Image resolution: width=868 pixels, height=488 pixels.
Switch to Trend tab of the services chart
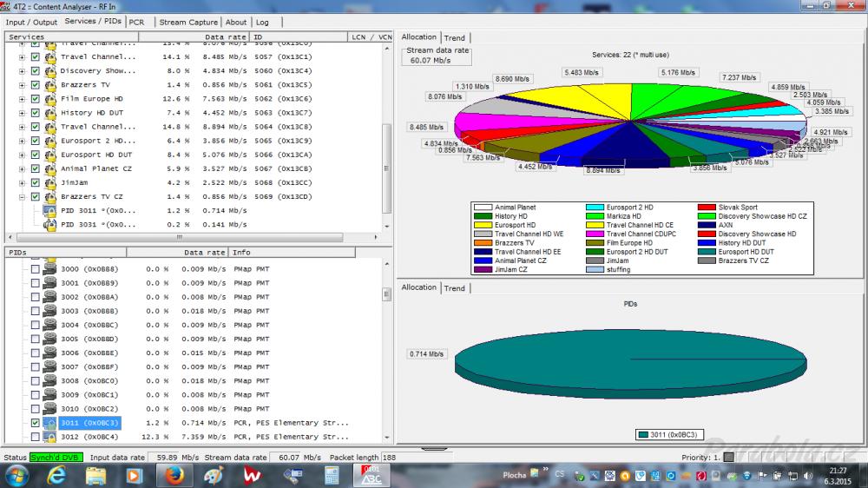click(455, 37)
